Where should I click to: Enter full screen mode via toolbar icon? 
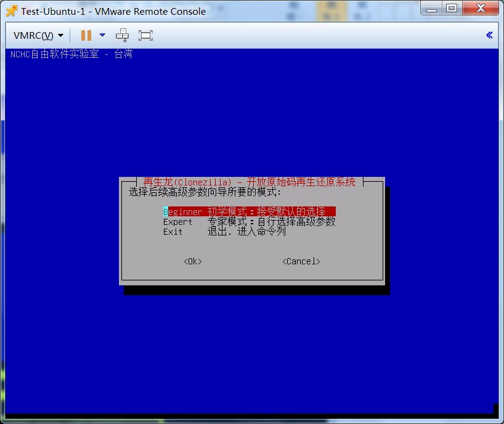click(x=145, y=35)
